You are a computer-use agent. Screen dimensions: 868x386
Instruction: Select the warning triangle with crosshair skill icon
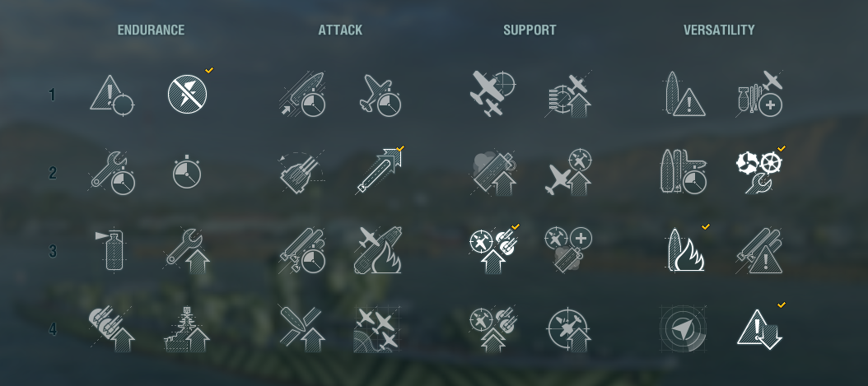coord(112,95)
